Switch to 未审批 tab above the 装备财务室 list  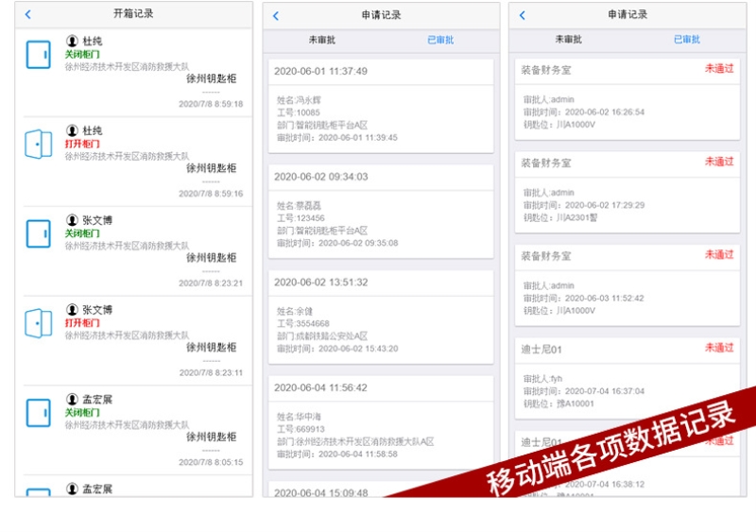(x=568, y=40)
